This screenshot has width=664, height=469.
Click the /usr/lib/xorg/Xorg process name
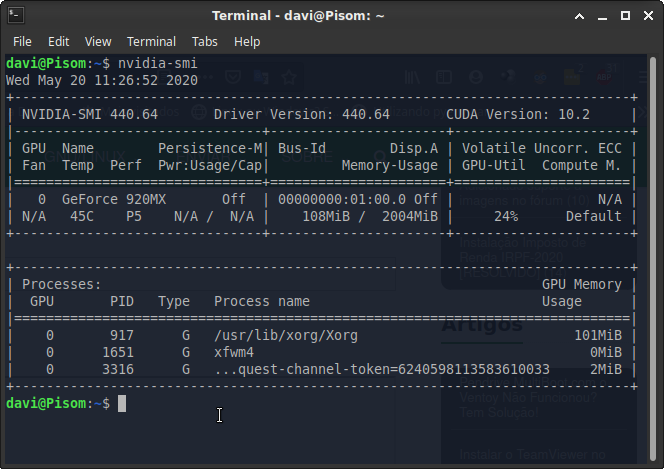pyautogui.click(x=286, y=336)
